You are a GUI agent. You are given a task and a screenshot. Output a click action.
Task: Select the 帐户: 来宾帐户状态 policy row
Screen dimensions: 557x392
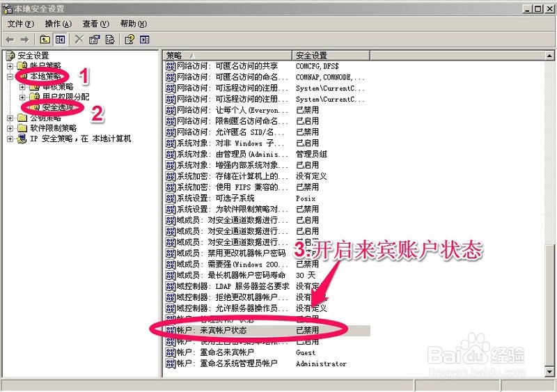point(268,331)
